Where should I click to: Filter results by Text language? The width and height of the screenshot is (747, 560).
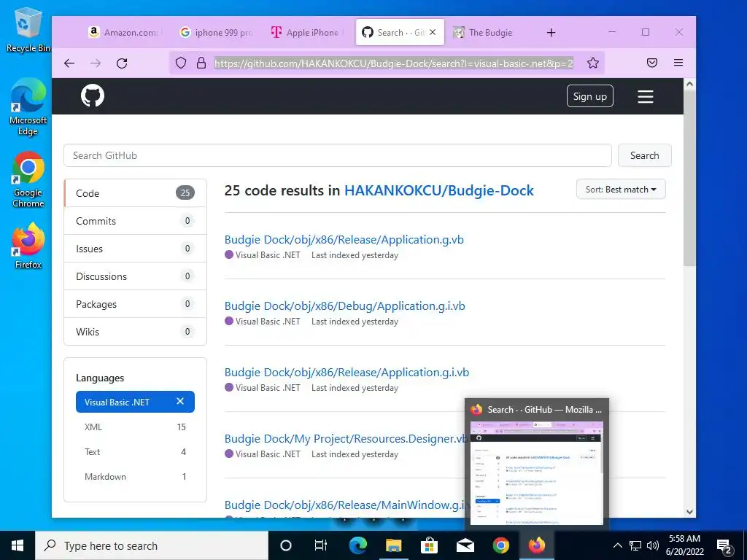pyautogui.click(x=135, y=451)
